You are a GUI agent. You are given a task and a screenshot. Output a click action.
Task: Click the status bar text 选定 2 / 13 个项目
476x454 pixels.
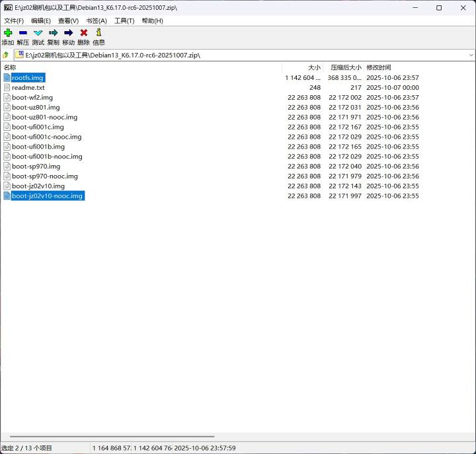(x=26, y=448)
